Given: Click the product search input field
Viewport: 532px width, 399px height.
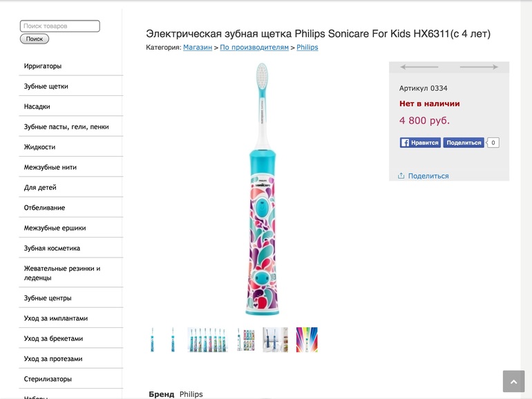Looking at the screenshot, I should point(60,26).
